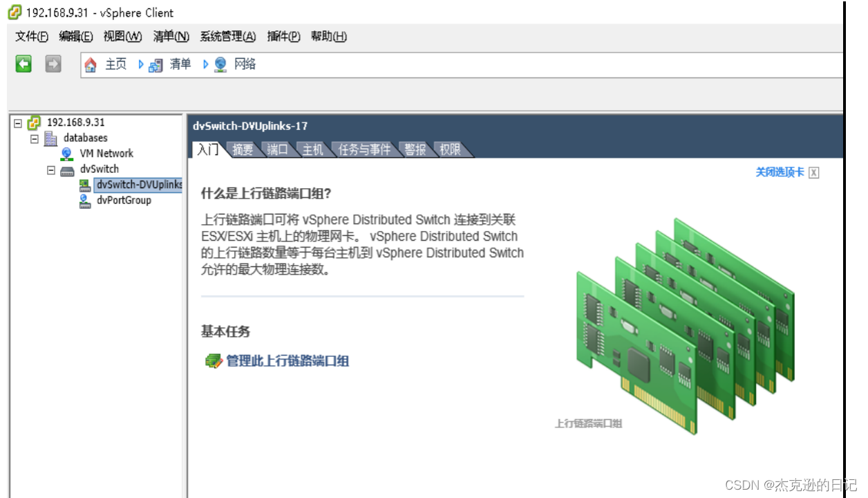Switch to the 警报 tab

415,149
